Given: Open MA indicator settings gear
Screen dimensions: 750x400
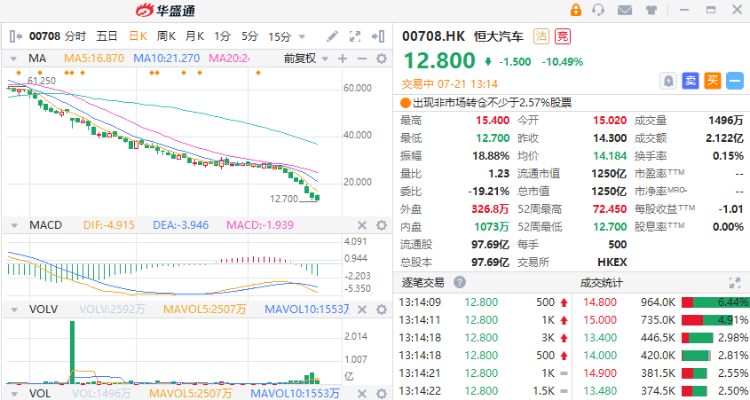Looking at the screenshot, I should [381, 58].
